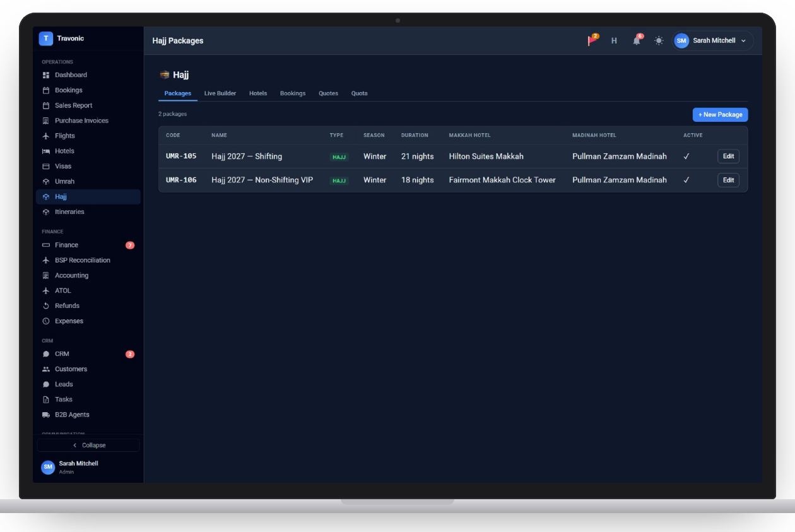The width and height of the screenshot is (795, 532).
Task: Click Hajj 2027 — Shifting package name
Action: point(247,157)
